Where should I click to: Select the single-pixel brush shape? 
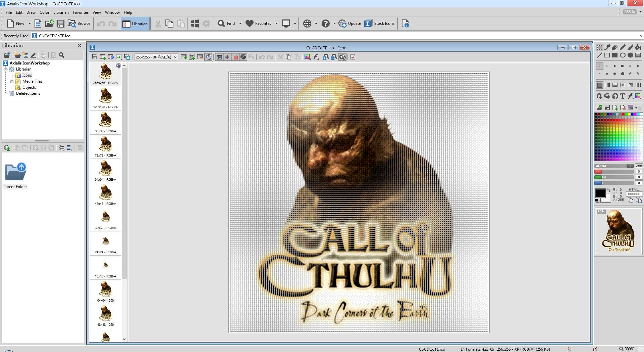(599, 66)
